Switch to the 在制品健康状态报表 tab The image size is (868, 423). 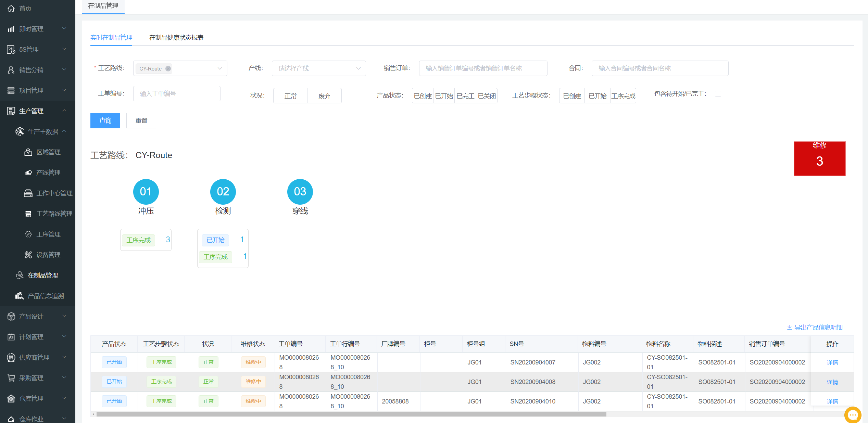click(176, 37)
